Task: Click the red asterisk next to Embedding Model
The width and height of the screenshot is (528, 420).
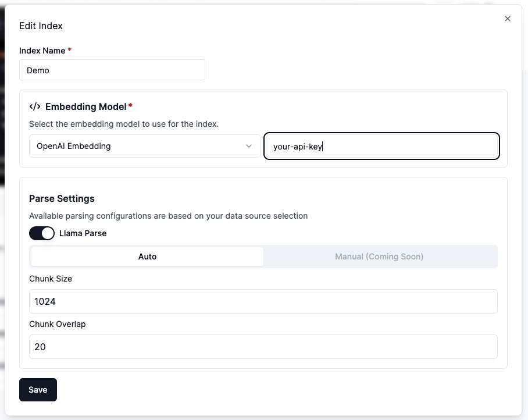Action: pyautogui.click(x=130, y=106)
